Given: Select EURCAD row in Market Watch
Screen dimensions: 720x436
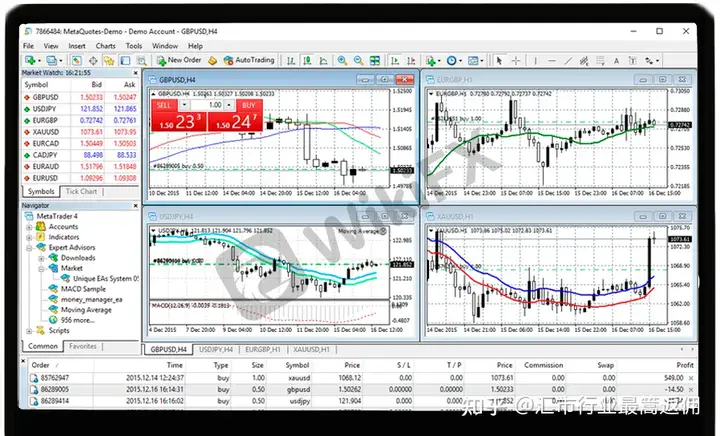Looking at the screenshot, I should pos(80,144).
